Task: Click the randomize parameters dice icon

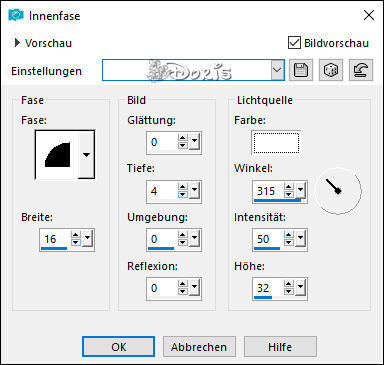Action: pyautogui.click(x=331, y=70)
